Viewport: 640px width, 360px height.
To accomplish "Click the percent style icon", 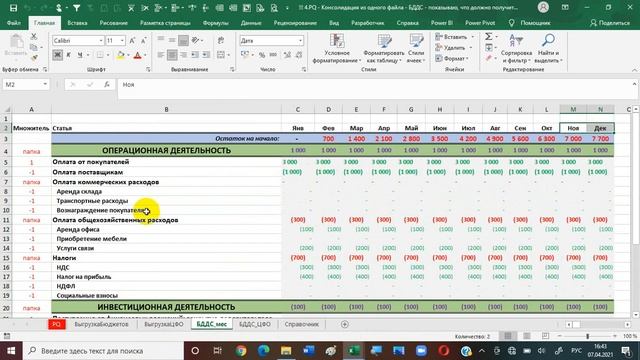I will (262, 55).
